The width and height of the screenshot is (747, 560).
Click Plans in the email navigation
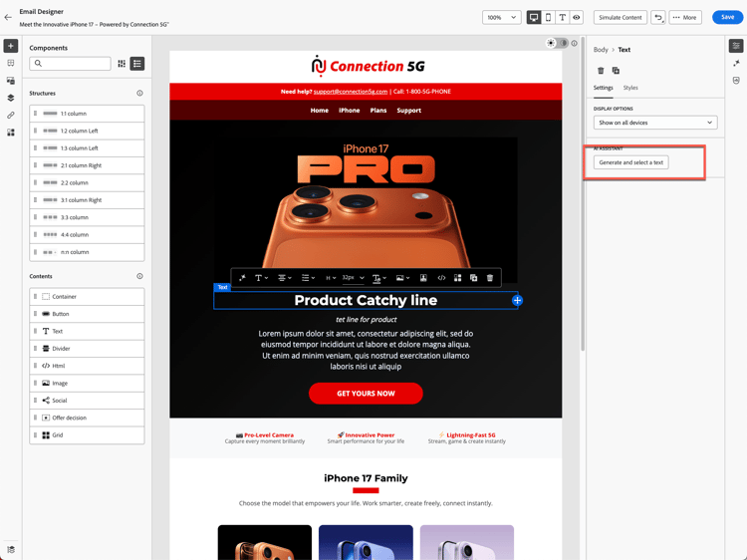click(378, 110)
